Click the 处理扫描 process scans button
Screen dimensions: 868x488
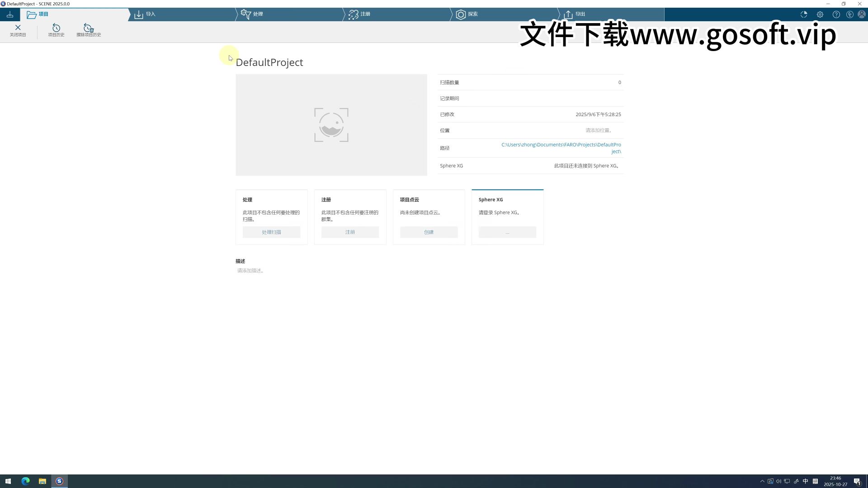[x=271, y=232]
